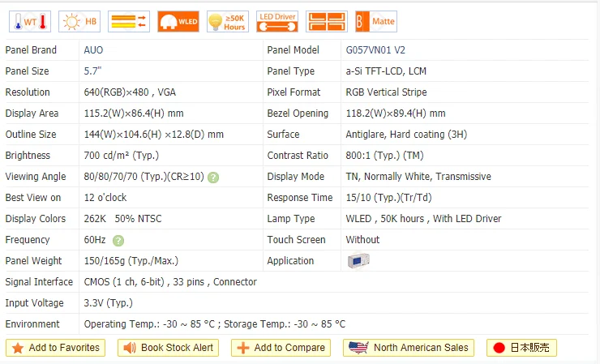This screenshot has width=600, height=364.
Task: Open the Viewing Angle help question mark
Action: [213, 178]
